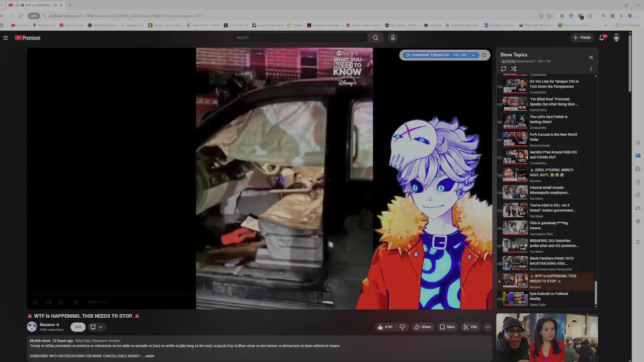
Task: Skip to next video button
Action: pyautogui.click(x=61, y=302)
